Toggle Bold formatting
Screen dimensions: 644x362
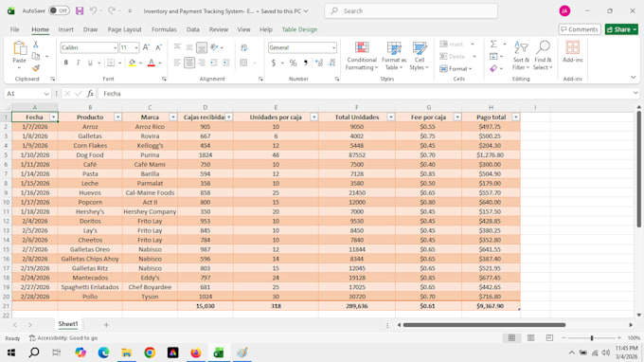coord(65,63)
